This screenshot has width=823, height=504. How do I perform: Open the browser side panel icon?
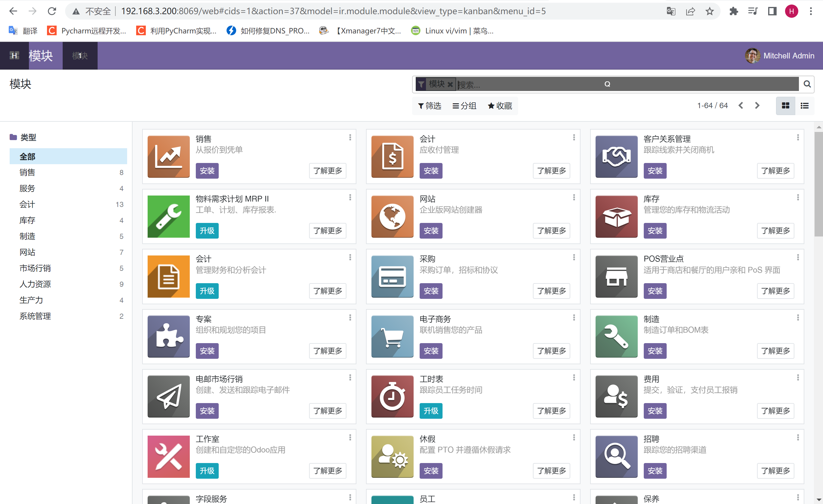[x=772, y=11]
